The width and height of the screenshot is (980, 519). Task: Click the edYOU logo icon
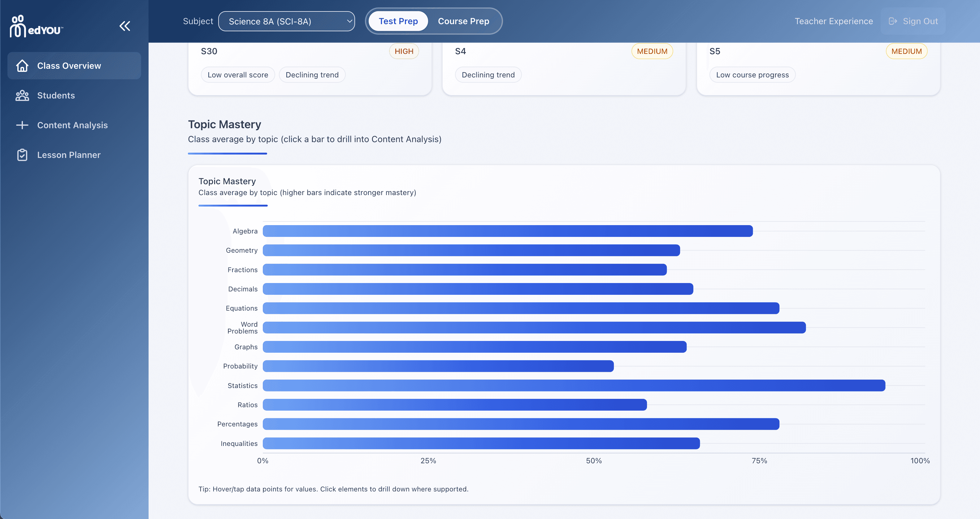click(x=18, y=26)
